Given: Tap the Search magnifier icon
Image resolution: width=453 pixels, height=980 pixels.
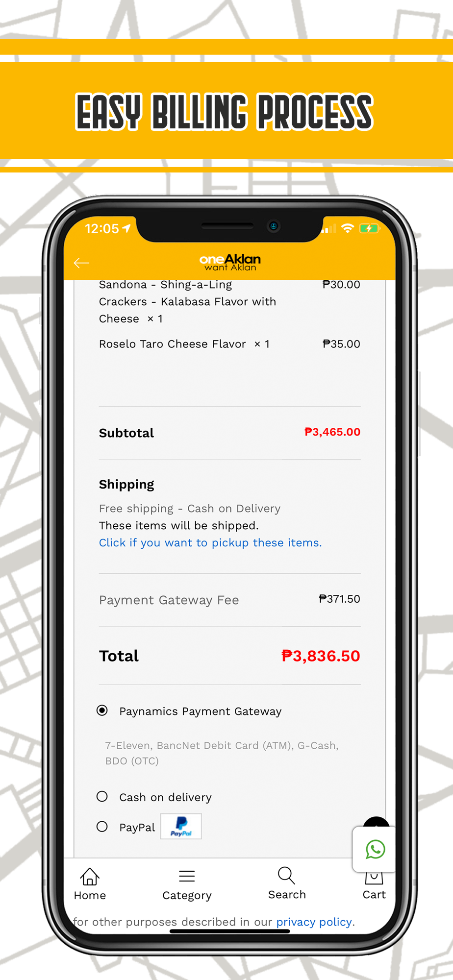Looking at the screenshot, I should click(286, 875).
